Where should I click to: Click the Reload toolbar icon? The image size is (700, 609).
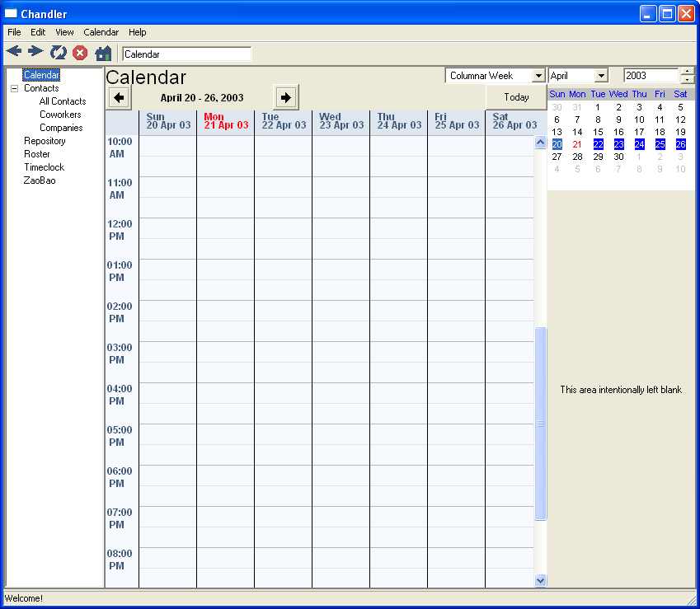58,53
